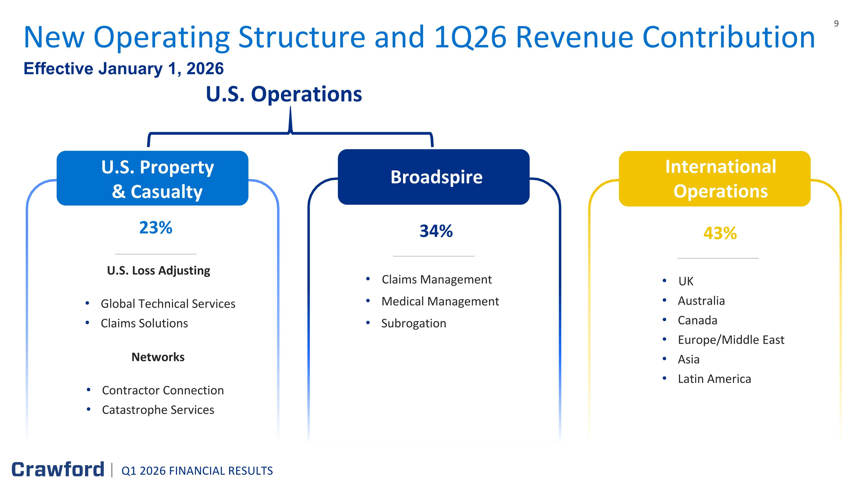Click the '43%' revenue figure

click(x=720, y=233)
